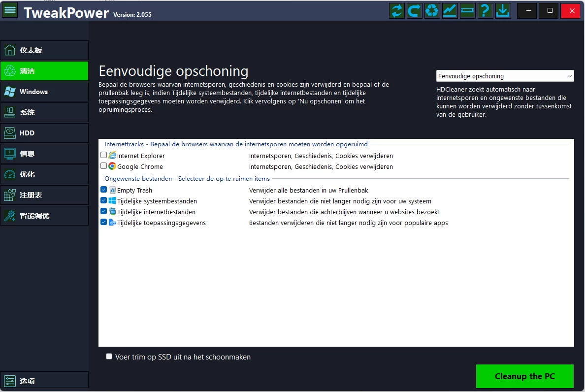Open the hamburger menu icon
Image resolution: width=585 pixels, height=392 pixels.
[x=10, y=10]
